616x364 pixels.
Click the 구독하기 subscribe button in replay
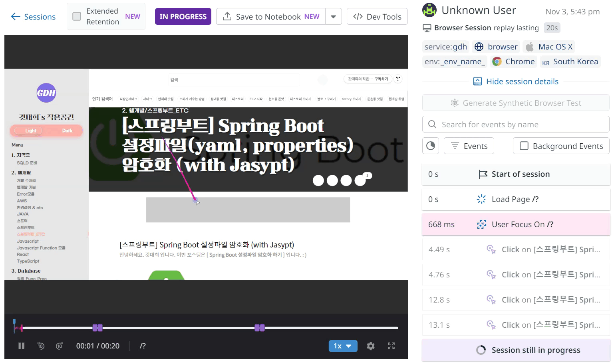(x=381, y=79)
